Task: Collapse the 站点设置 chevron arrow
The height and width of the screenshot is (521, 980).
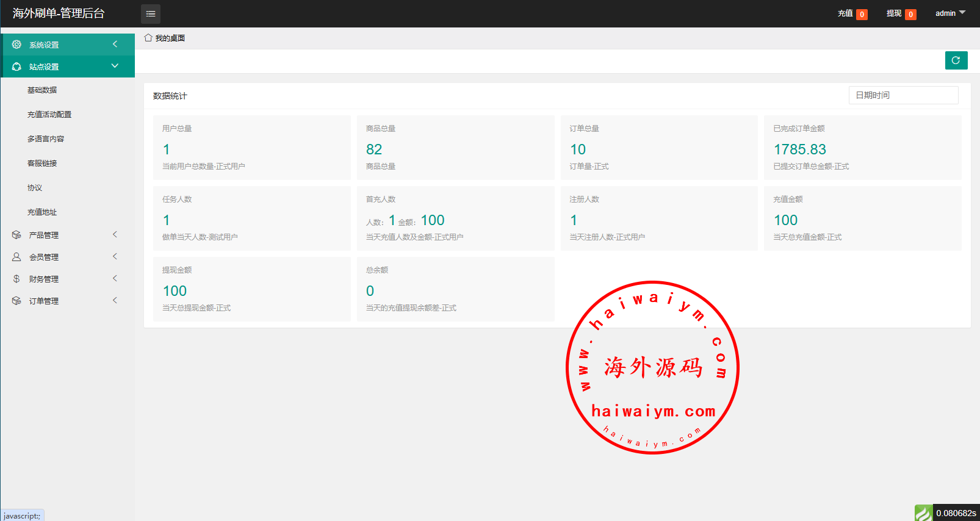Action: pos(115,66)
